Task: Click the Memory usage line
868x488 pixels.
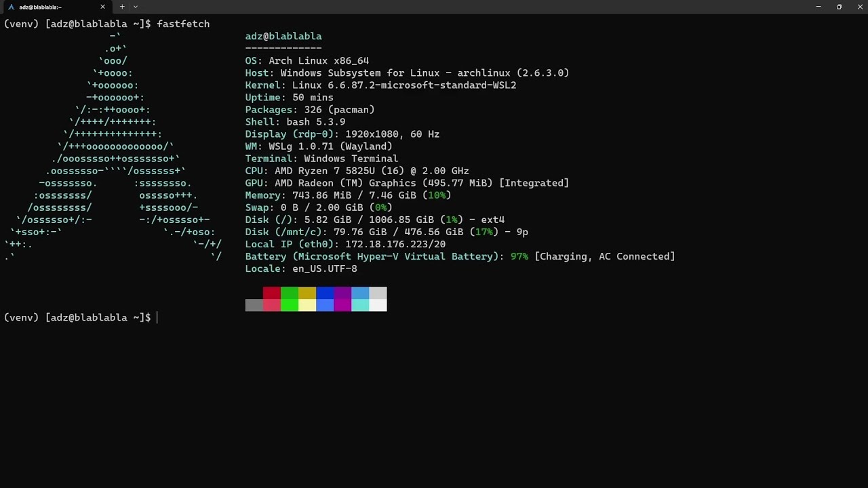Action: (x=348, y=195)
